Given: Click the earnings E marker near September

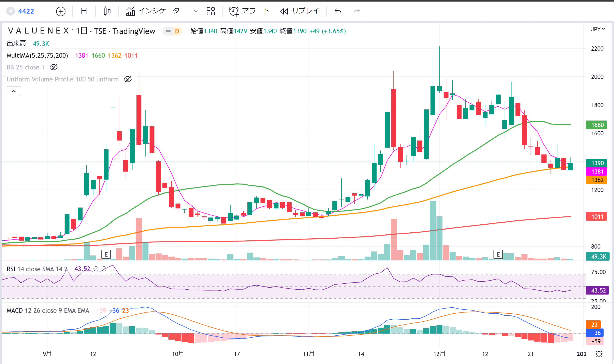Looking at the screenshot, I should (x=106, y=254).
